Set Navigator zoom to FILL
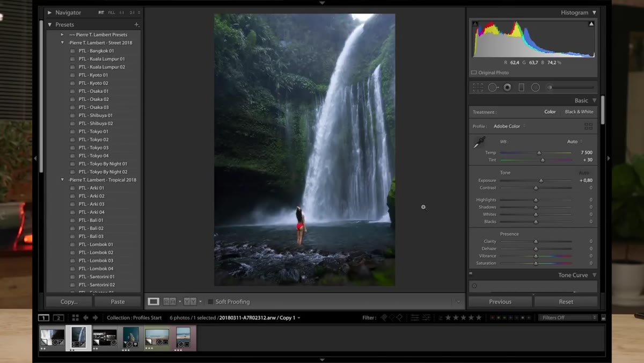644x363 pixels. click(x=112, y=12)
